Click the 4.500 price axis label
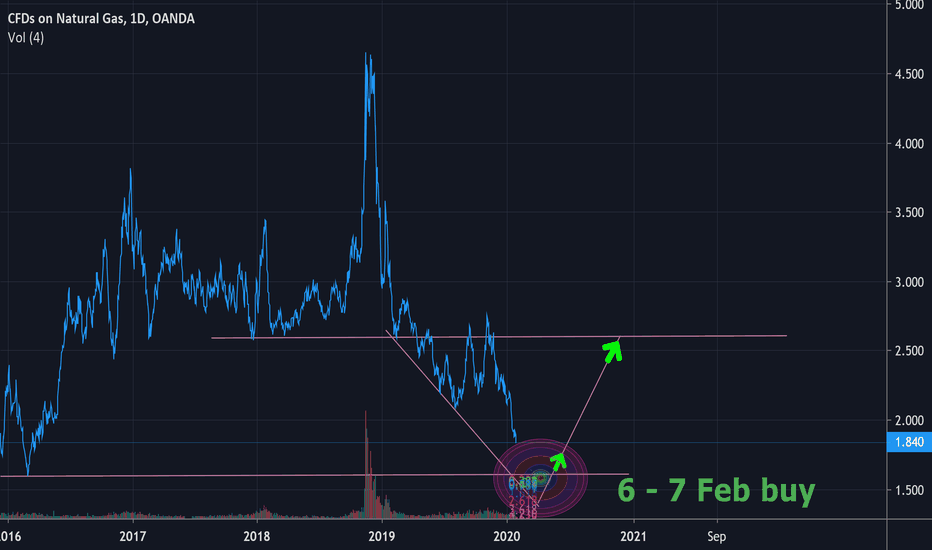This screenshot has height=550, width=932. point(909,74)
